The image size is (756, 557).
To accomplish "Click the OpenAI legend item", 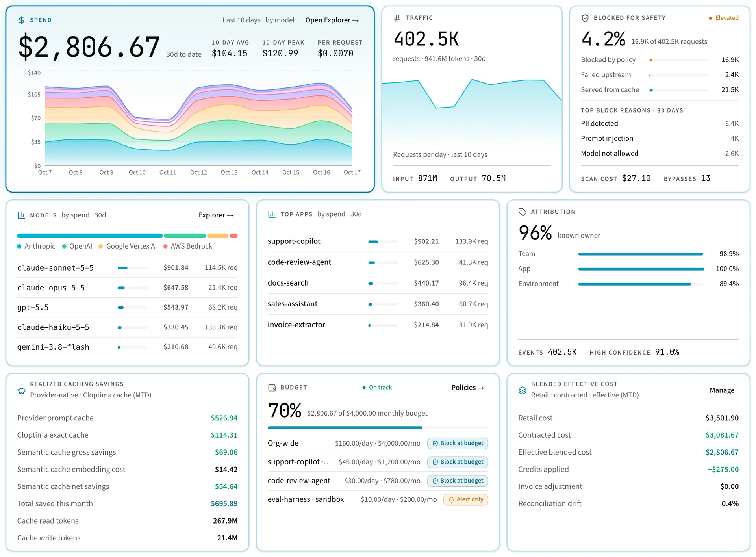I will pos(77,246).
